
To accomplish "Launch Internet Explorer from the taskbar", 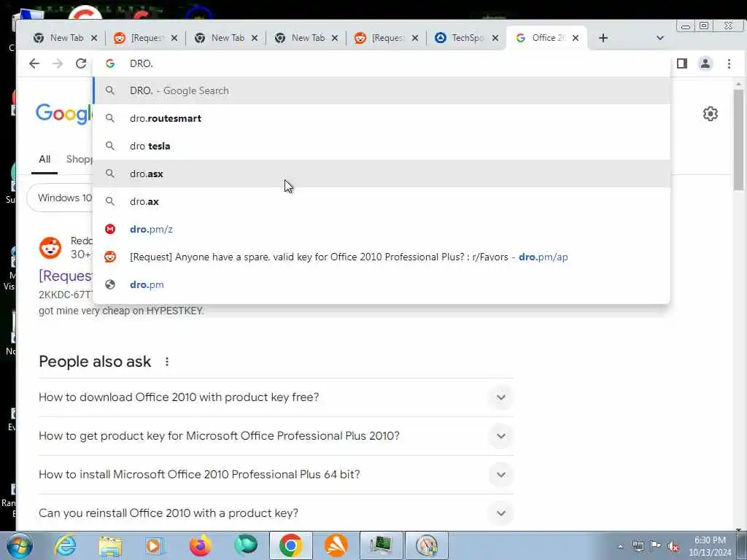I will 65,545.
